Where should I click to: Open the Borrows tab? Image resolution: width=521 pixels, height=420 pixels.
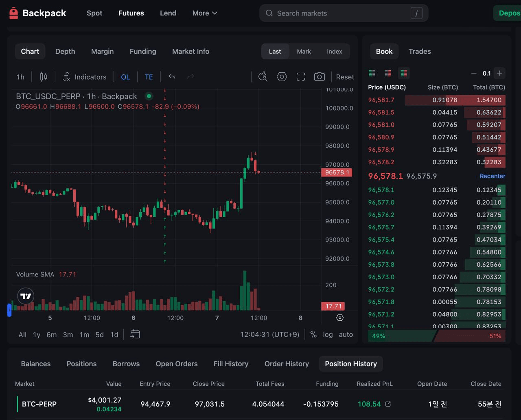click(126, 363)
